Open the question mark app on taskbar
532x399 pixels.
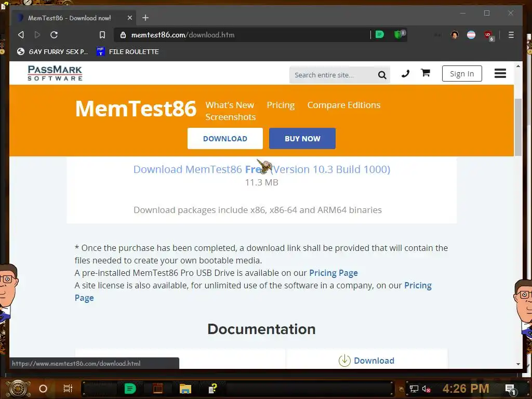click(x=212, y=389)
